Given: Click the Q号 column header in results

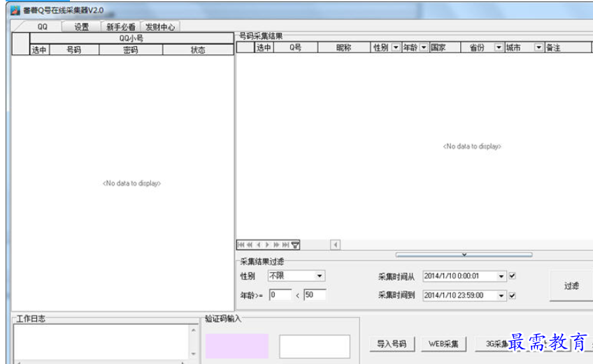Looking at the screenshot, I should coord(296,48).
